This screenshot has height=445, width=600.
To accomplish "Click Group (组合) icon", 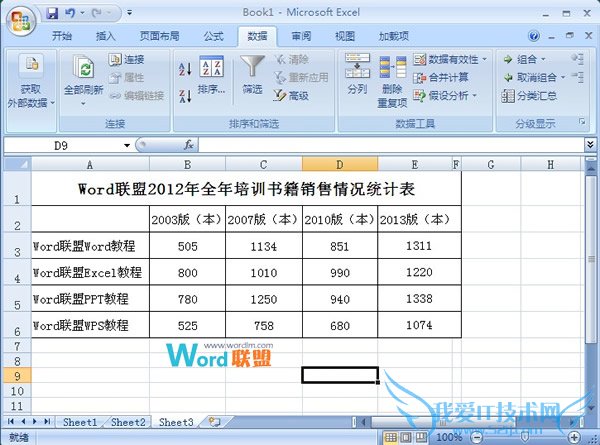I will (x=508, y=60).
